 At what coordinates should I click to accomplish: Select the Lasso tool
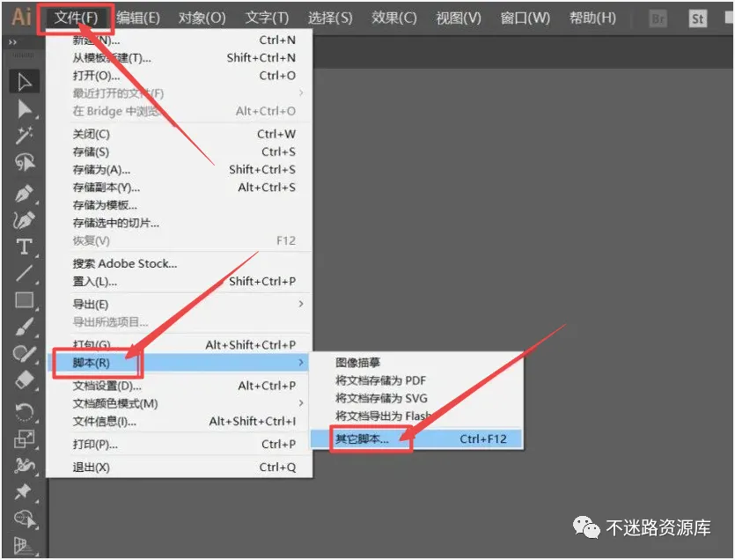tap(24, 163)
